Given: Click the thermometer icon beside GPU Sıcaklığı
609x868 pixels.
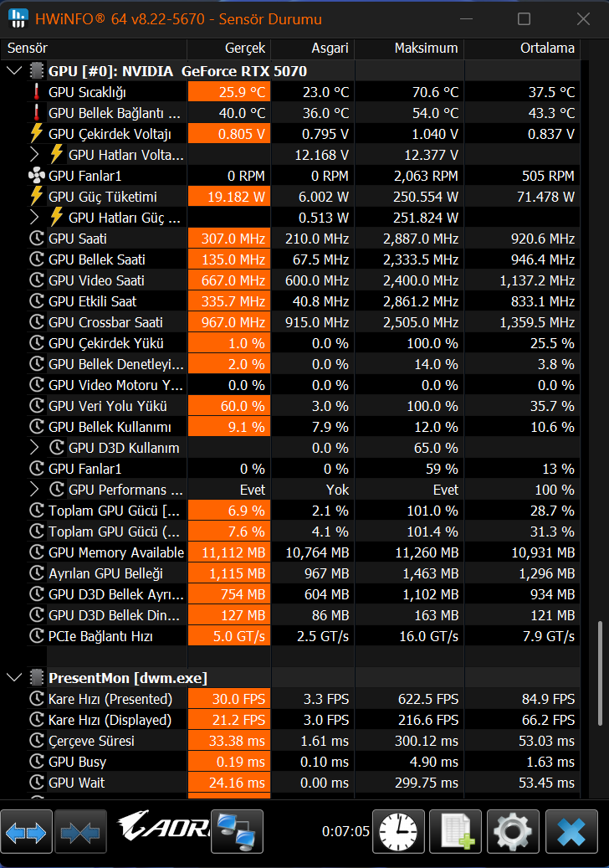Looking at the screenshot, I should coord(37,92).
